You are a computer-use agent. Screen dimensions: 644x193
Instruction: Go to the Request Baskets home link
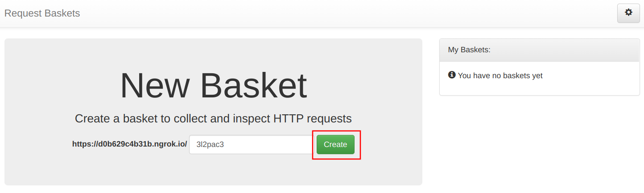pos(42,13)
